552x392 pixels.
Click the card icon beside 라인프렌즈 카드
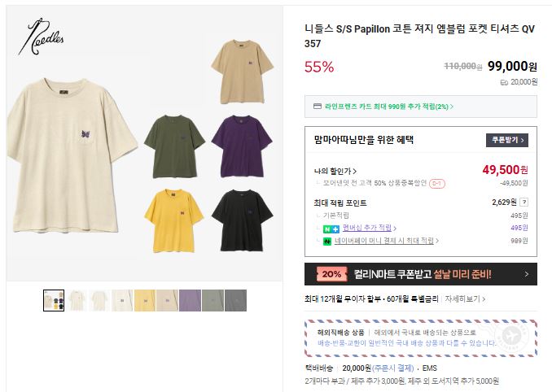pyautogui.click(x=318, y=107)
